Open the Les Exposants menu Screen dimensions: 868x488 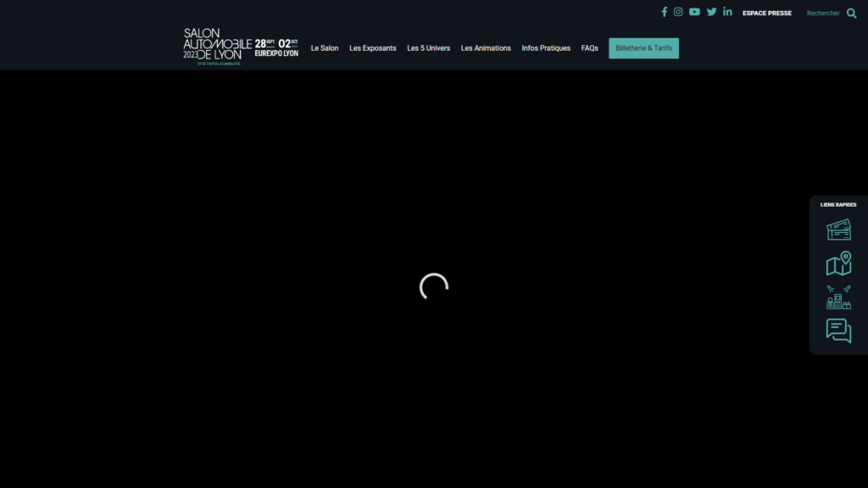pos(373,48)
